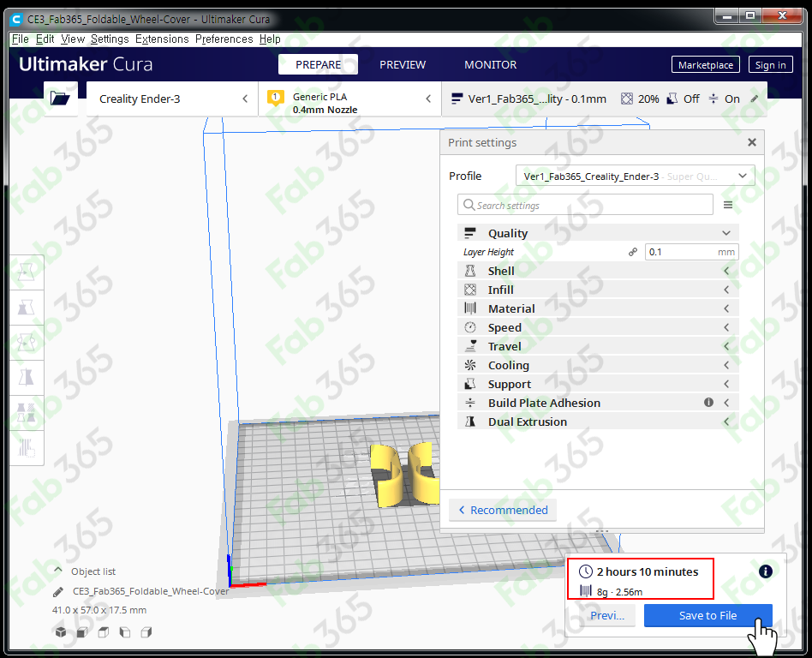Click the support icon beside Off
The height and width of the screenshot is (658, 812).
click(672, 99)
